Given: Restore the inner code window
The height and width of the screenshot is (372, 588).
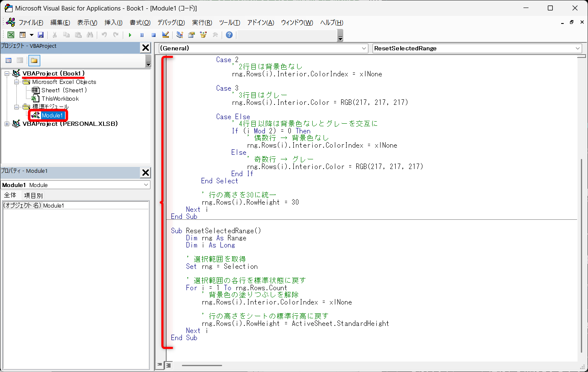Looking at the screenshot, I should click(x=572, y=22).
